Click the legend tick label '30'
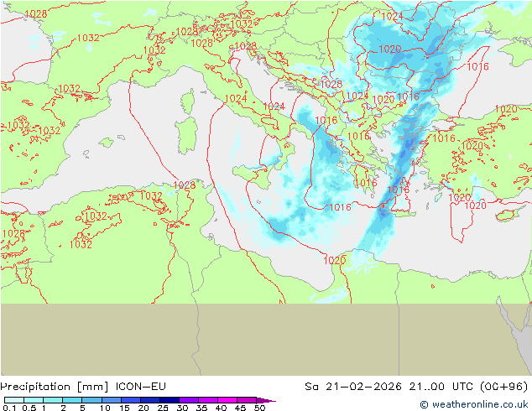 182,408
